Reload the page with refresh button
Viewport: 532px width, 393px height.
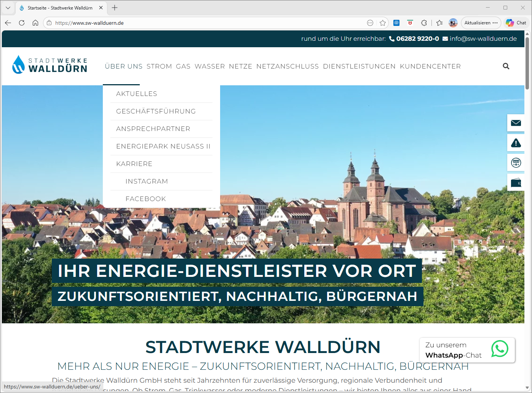[x=22, y=23]
